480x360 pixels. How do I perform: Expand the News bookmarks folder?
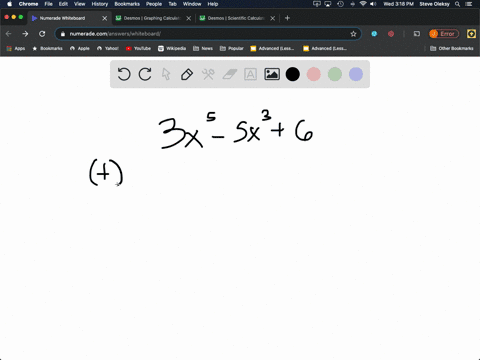(x=203, y=48)
